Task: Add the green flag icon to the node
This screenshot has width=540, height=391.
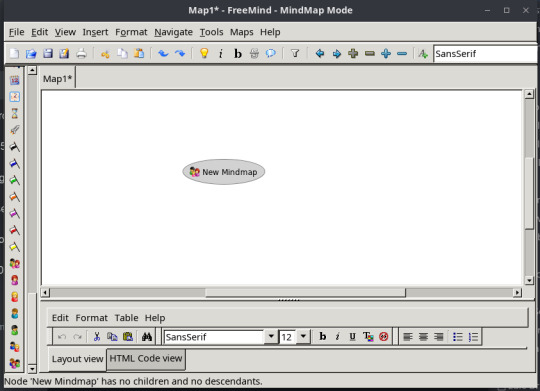Action: pos(14,180)
